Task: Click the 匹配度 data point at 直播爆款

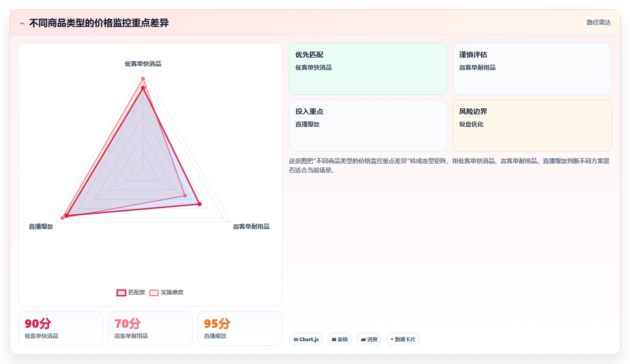Action: (x=66, y=216)
